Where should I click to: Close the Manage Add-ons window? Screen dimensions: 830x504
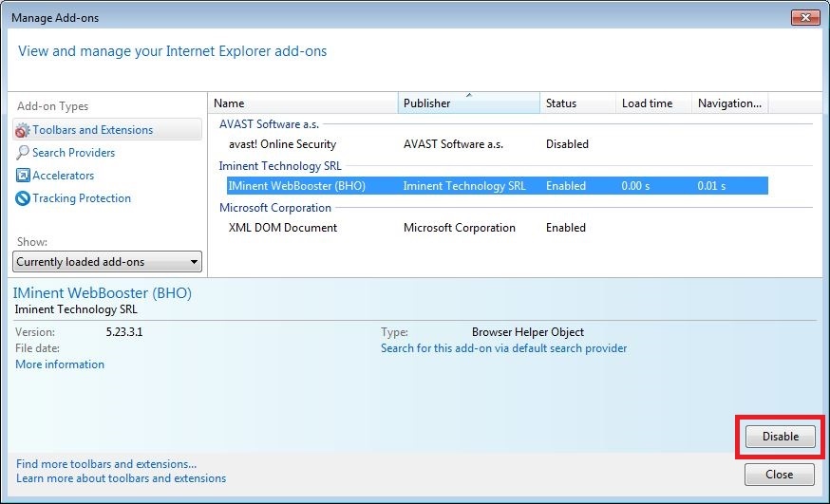pyautogui.click(x=805, y=17)
